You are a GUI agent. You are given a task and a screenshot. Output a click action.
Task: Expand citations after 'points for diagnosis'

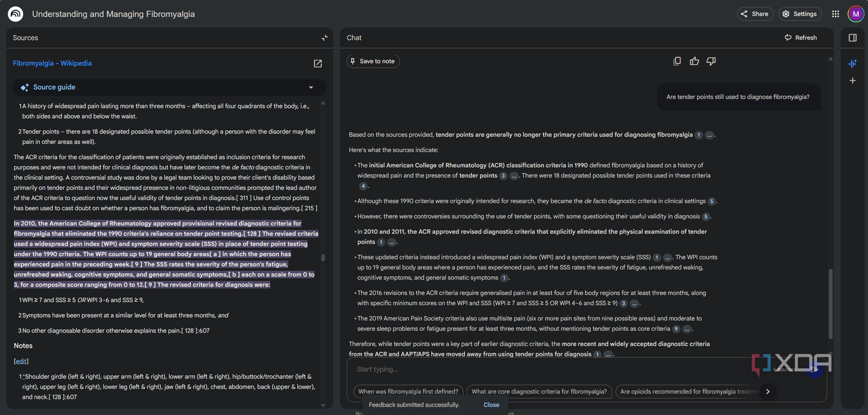(x=608, y=354)
